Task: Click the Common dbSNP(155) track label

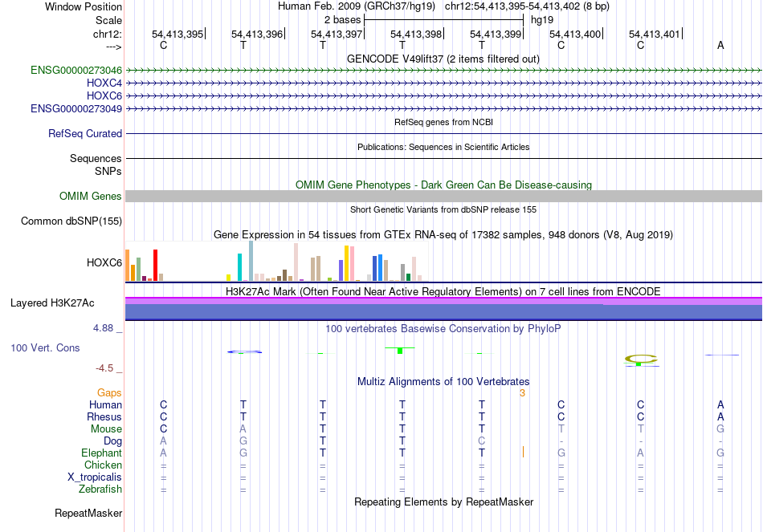Action: point(71,221)
